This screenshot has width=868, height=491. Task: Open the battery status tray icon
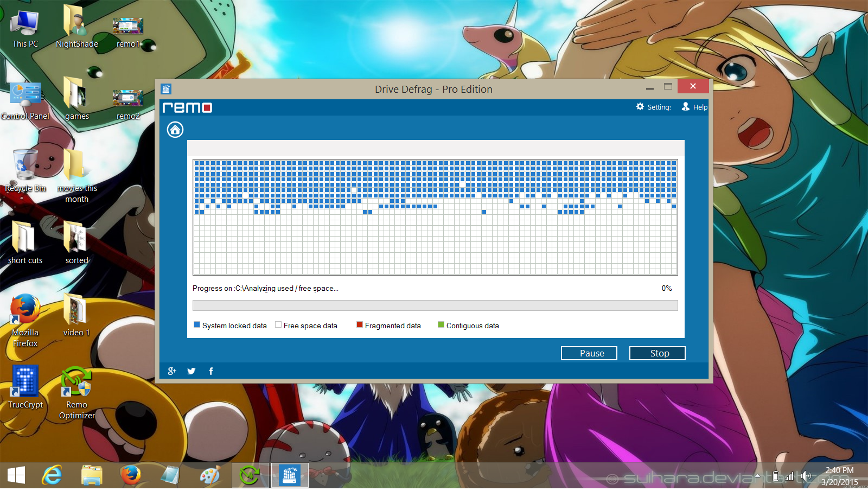(776, 476)
